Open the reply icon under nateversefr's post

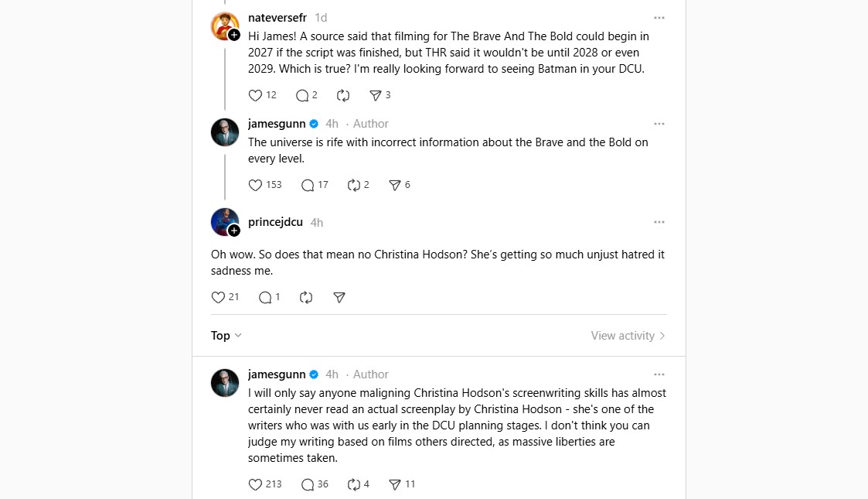[301, 95]
